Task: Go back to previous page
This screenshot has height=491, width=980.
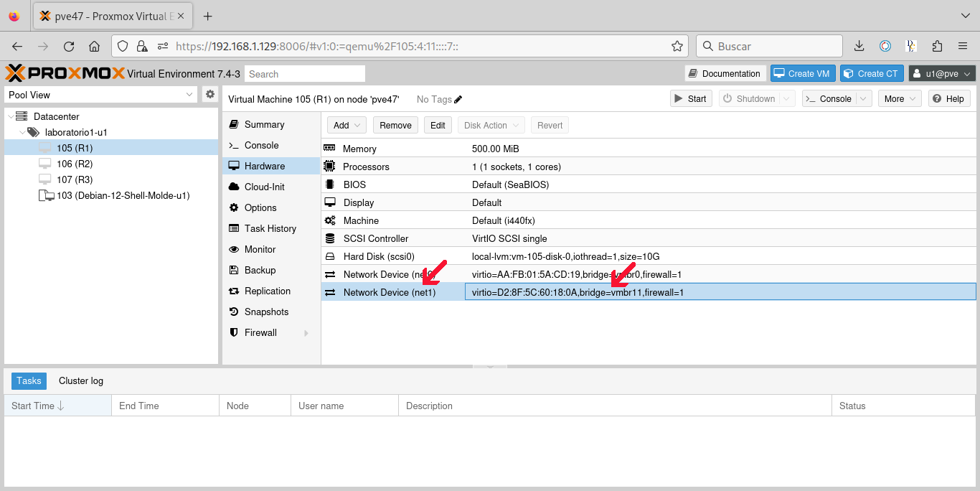Action: (x=17, y=46)
